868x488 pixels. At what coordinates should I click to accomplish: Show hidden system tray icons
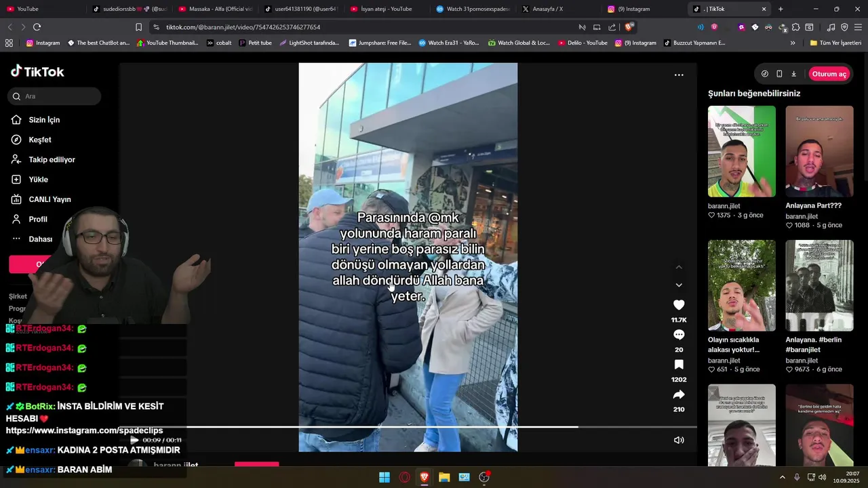(x=783, y=477)
